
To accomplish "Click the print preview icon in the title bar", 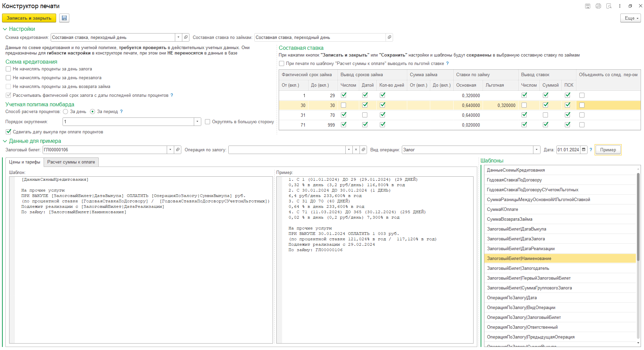I will [x=609, y=6].
